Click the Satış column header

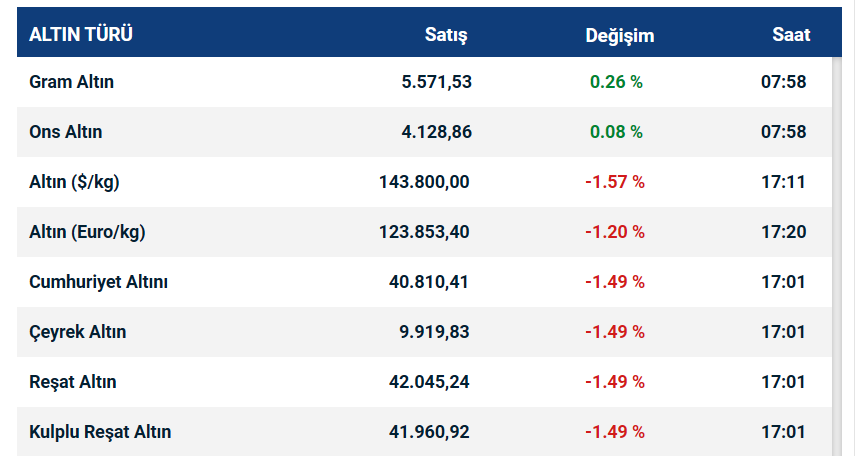pos(446,35)
